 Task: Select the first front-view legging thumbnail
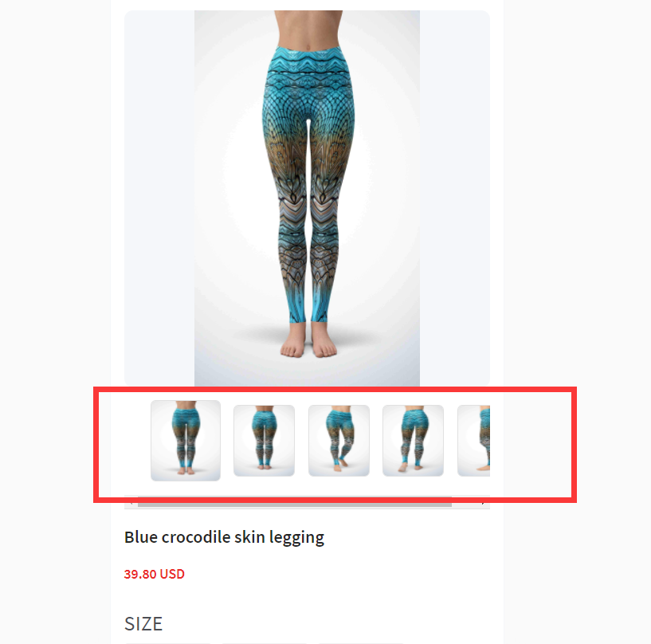pyautogui.click(x=186, y=441)
